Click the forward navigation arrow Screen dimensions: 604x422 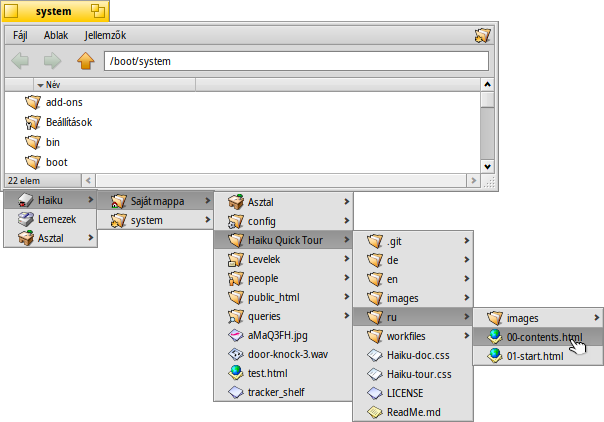click(x=52, y=61)
